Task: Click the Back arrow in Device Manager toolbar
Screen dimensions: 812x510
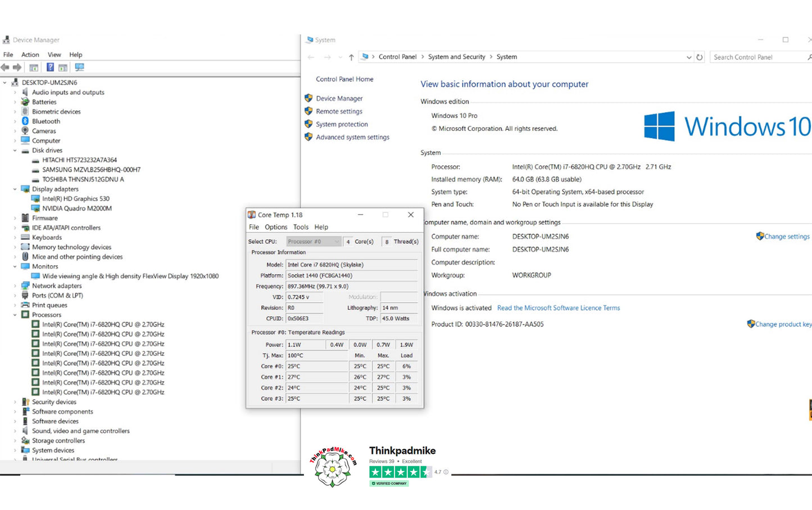Action: (x=5, y=67)
